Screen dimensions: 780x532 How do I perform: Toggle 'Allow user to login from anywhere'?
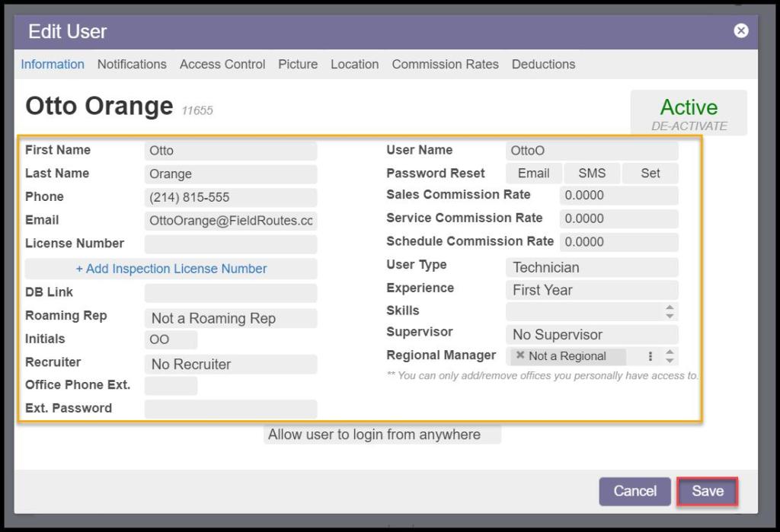coord(382,435)
